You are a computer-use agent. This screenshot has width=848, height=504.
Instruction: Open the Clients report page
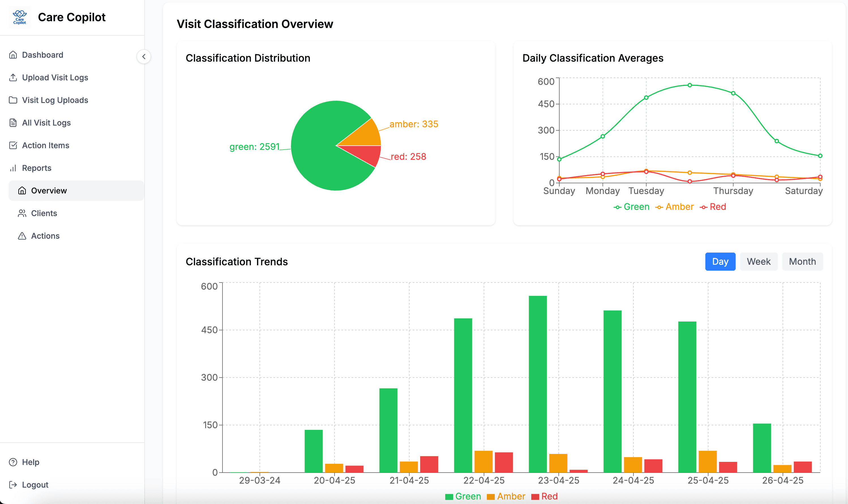tap(44, 213)
